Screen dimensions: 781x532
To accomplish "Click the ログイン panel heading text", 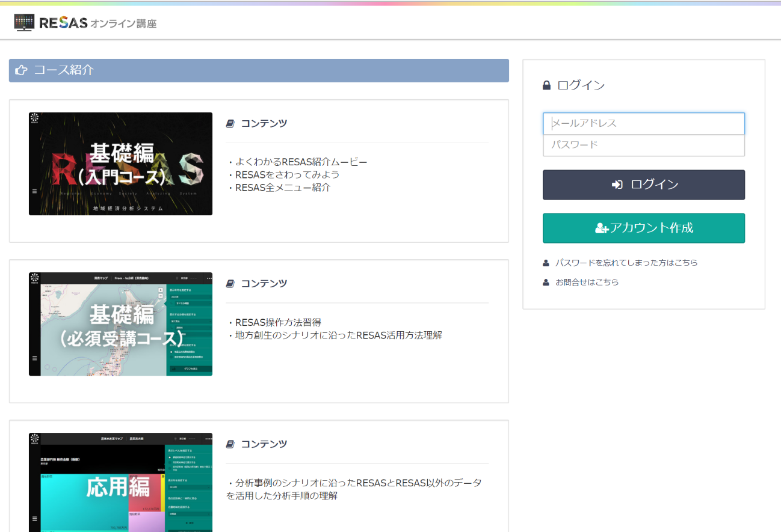I will point(581,85).
